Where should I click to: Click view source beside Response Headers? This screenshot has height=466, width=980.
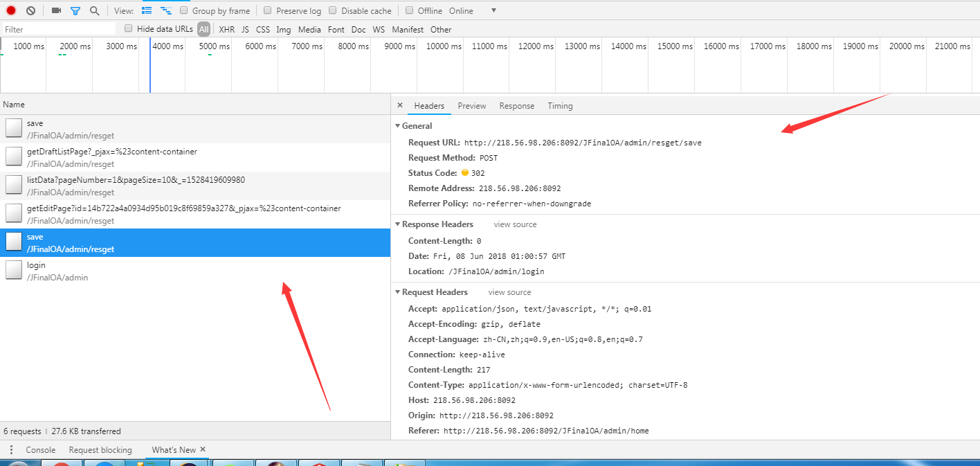point(515,224)
